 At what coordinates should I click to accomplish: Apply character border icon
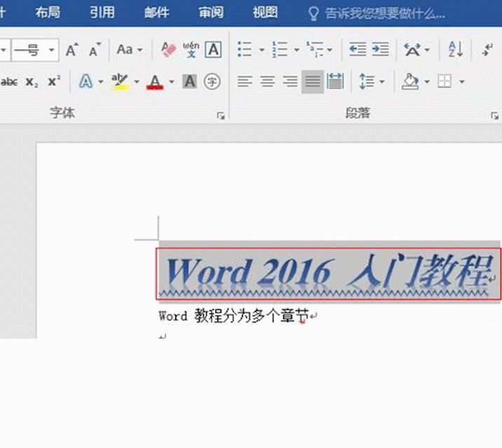(213, 50)
